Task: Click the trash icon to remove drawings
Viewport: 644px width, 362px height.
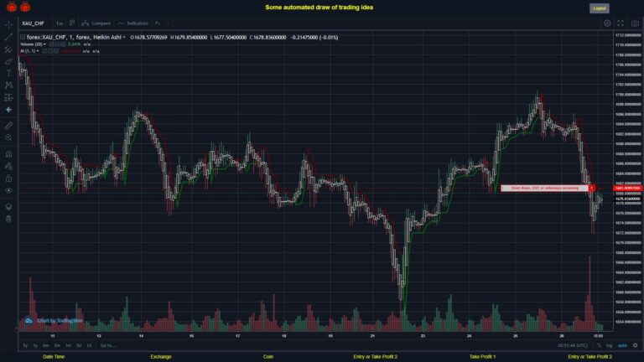Action: point(8,219)
